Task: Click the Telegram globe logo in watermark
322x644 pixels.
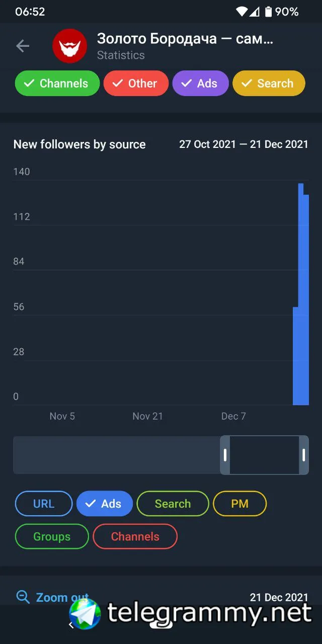Action: point(85,614)
